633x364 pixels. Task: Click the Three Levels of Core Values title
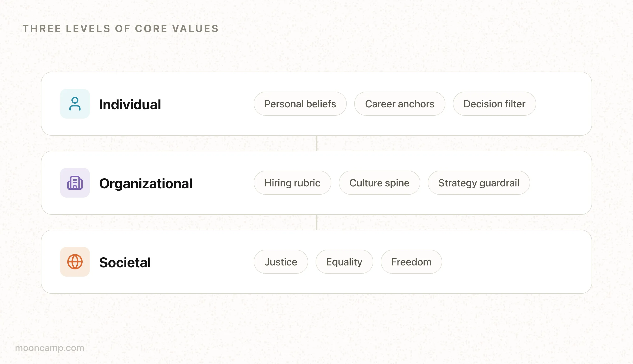click(x=121, y=29)
